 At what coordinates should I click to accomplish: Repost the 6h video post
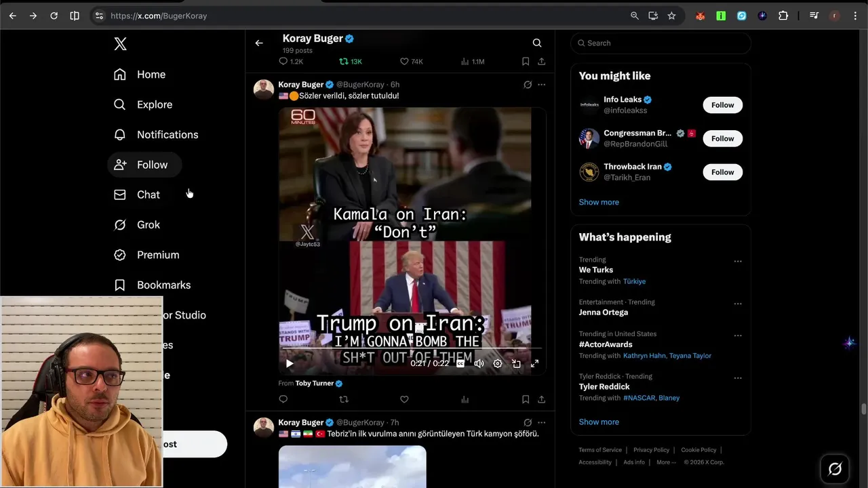(x=344, y=399)
